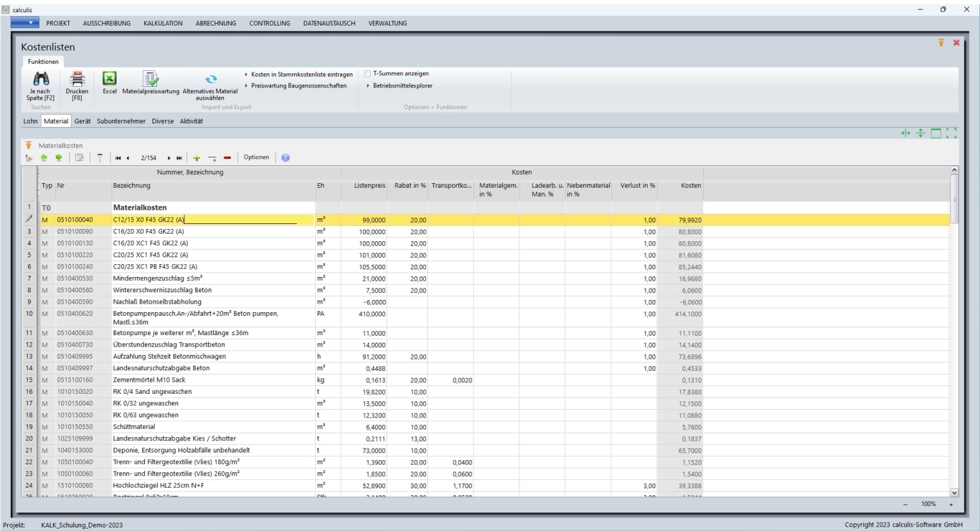Expand the Betriebsmittelexplorer entry
This screenshot has width=980, height=531.
point(402,86)
